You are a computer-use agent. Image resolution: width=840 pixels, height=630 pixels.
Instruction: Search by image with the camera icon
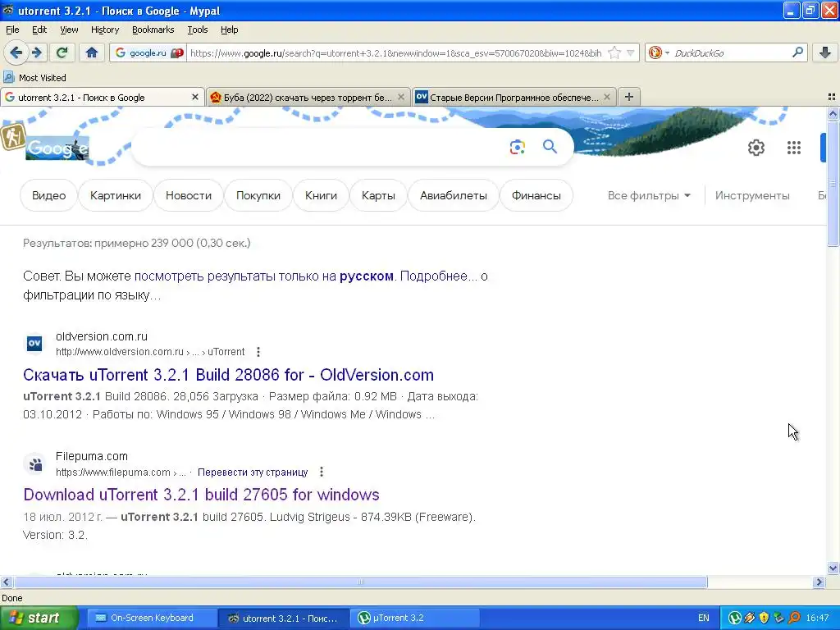[517, 147]
